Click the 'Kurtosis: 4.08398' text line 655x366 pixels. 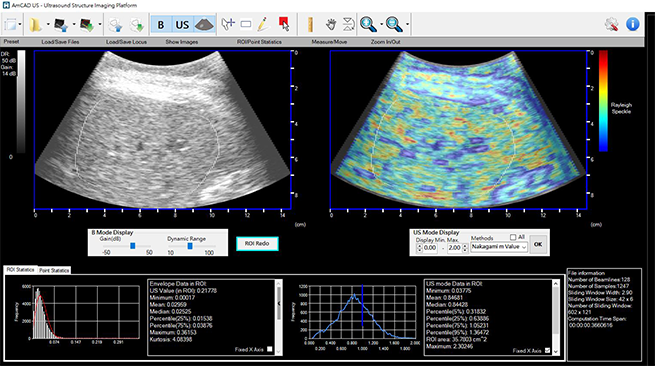click(171, 339)
